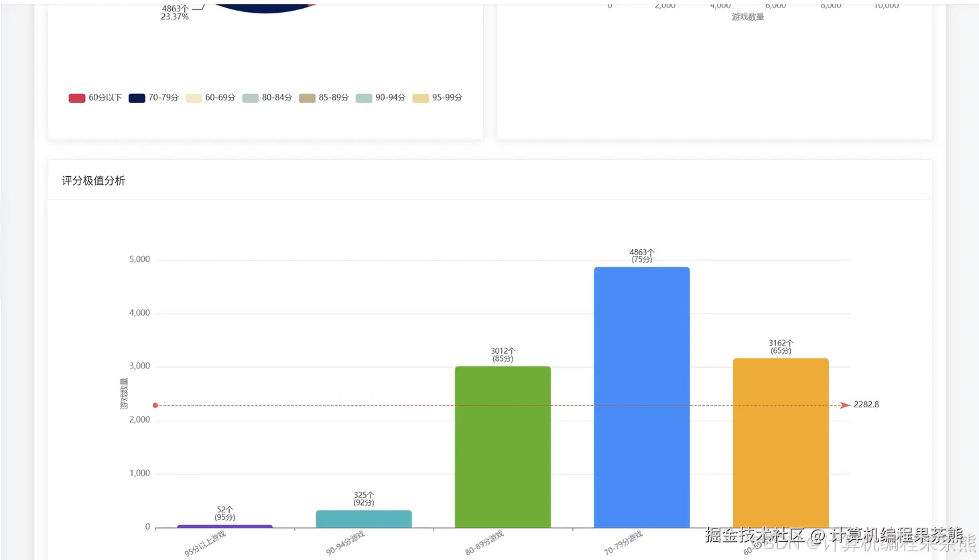
Task: Click the 70-79分游戏 x-axis label
Action: 623,543
